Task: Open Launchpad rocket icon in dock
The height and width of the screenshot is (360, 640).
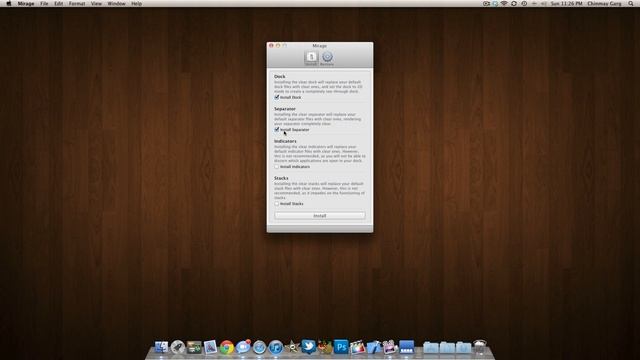Action: [178, 347]
